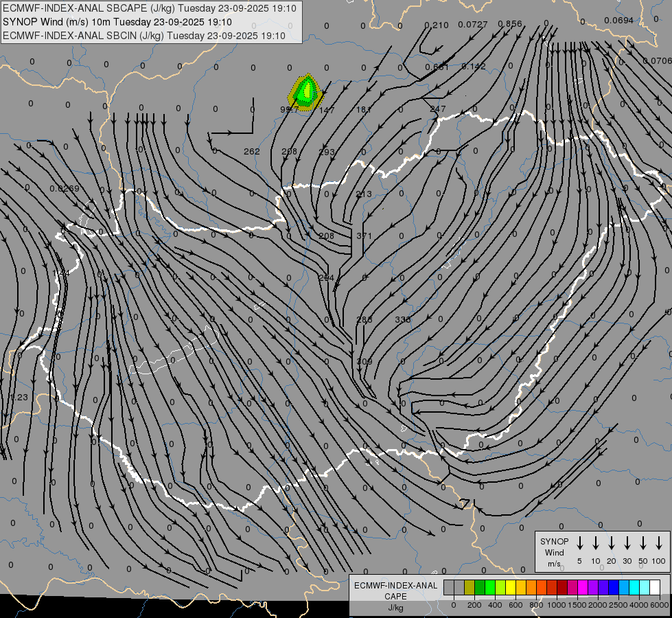Click the 0.651 value on the map
The width and height of the screenshot is (672, 618).
click(x=437, y=67)
